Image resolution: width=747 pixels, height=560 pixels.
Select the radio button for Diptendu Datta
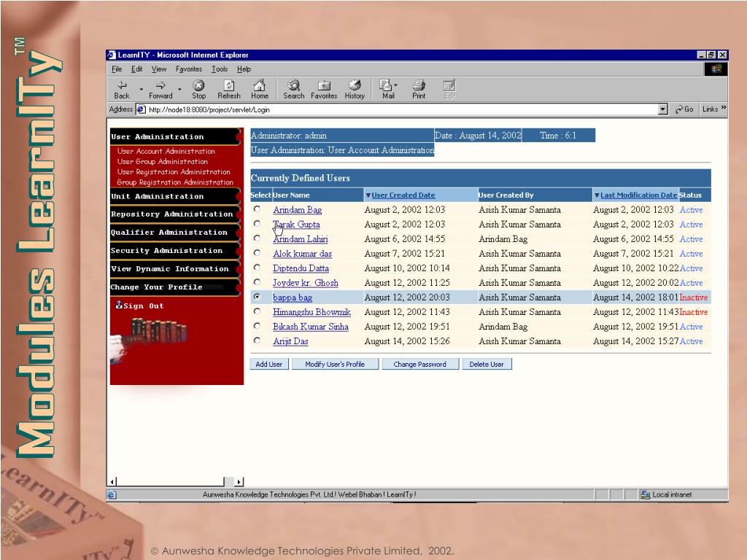click(x=257, y=268)
